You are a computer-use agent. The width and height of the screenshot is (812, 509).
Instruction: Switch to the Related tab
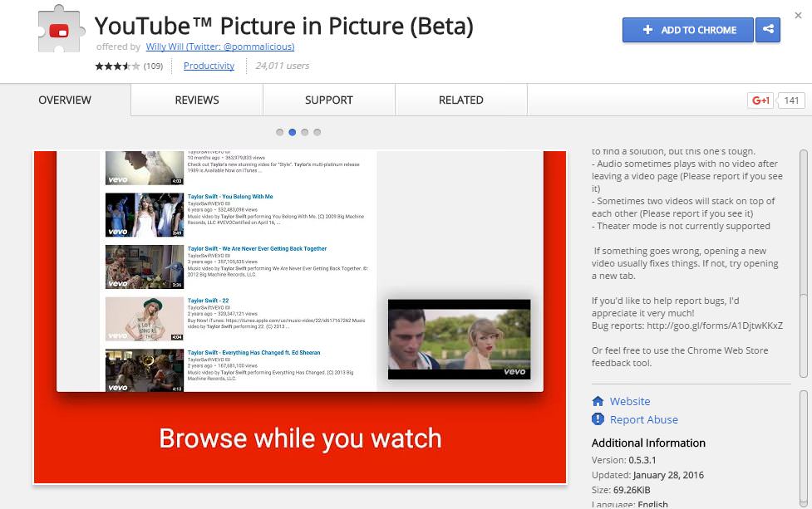coord(461,100)
